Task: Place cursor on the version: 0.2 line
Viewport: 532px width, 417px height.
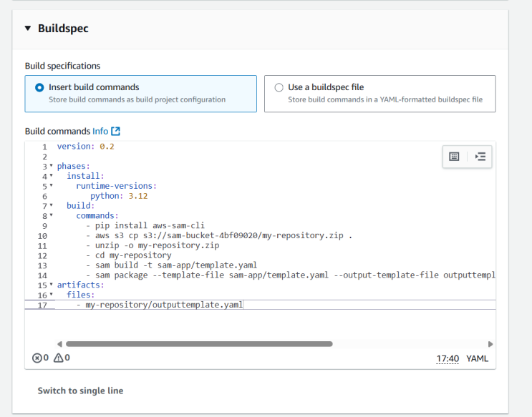Action: 85,147
